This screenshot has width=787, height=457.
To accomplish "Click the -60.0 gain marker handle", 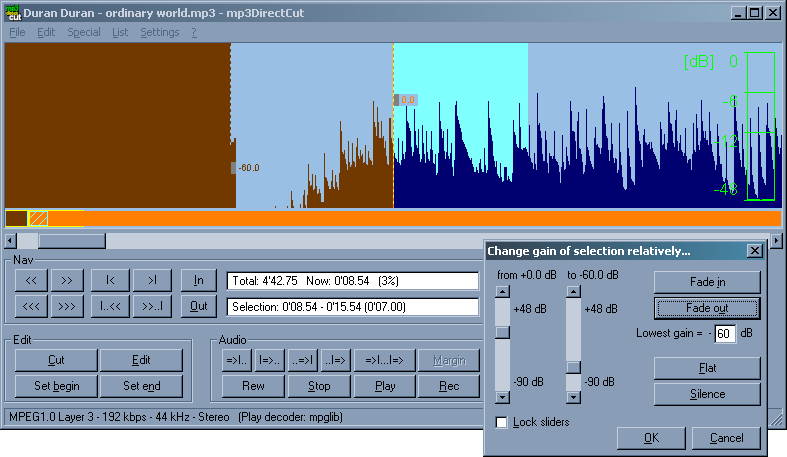I will coord(233,168).
